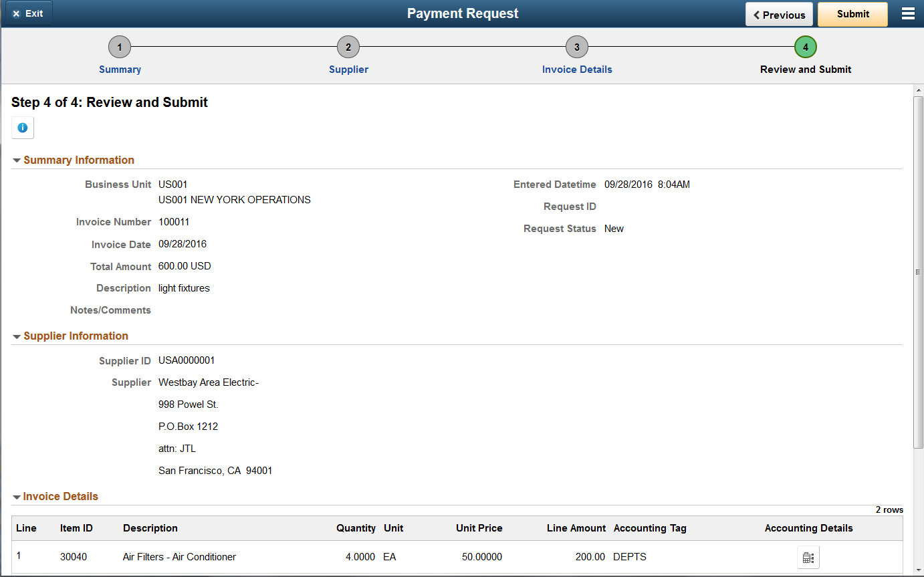Click scrollbar up arrow
Viewport: 924px width, 577px height.
[x=918, y=90]
